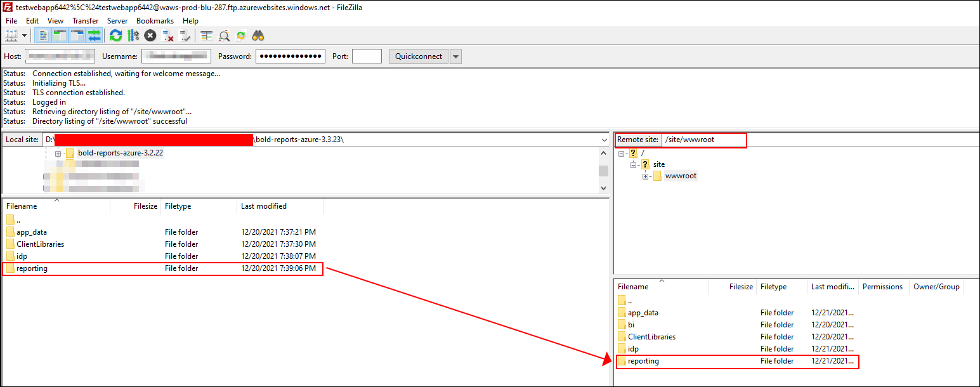
Task: Toggle local directory tree display
Action: [x=60, y=36]
